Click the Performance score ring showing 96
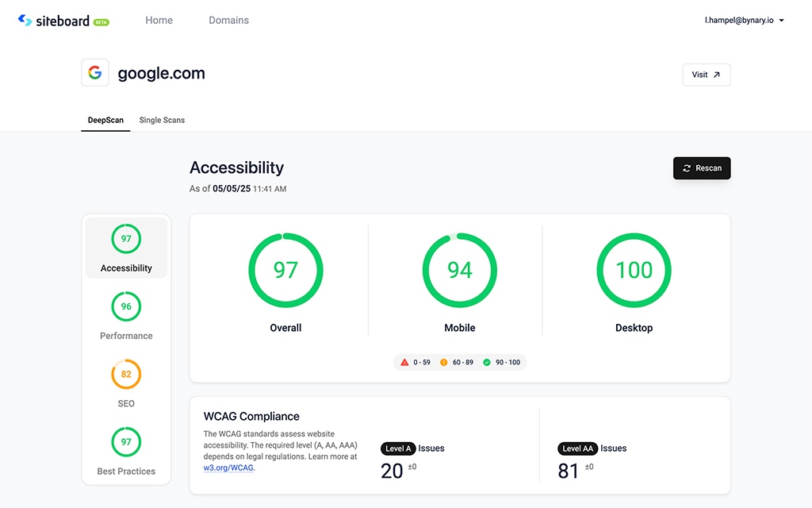This screenshot has height=508, width=812. pos(126,306)
